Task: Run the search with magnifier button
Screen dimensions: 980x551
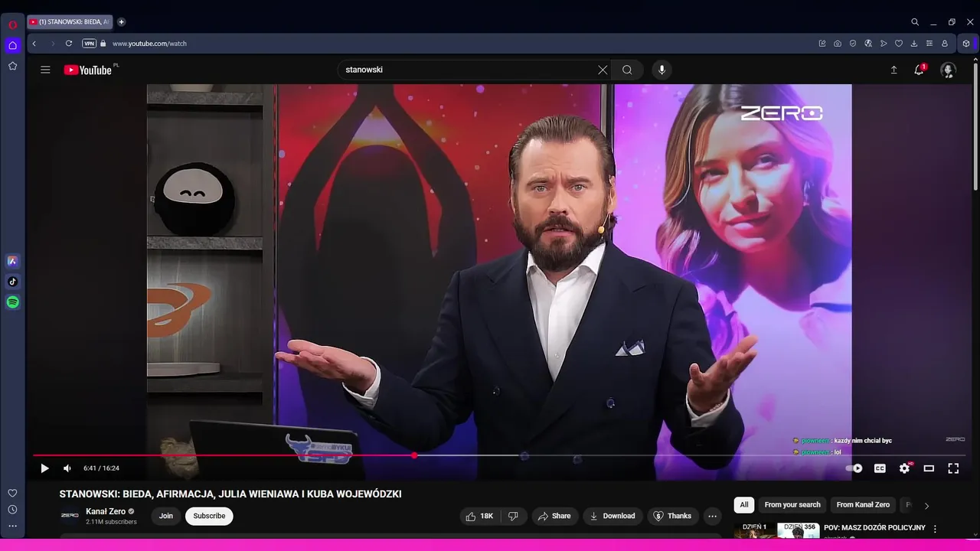Action: [x=627, y=70]
